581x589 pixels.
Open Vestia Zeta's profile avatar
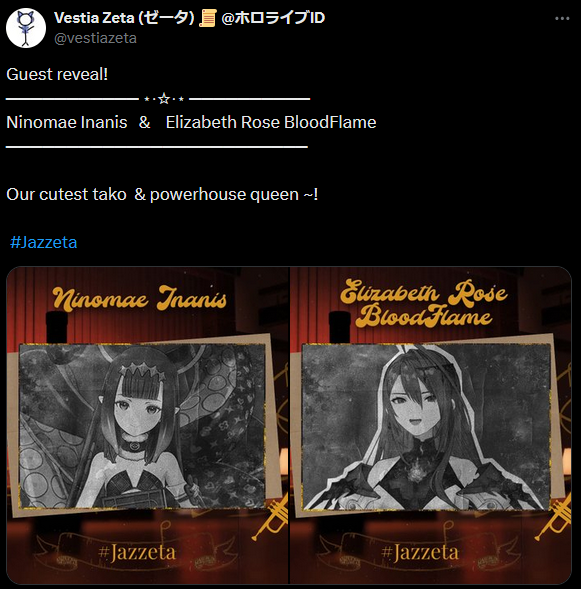pos(26,28)
